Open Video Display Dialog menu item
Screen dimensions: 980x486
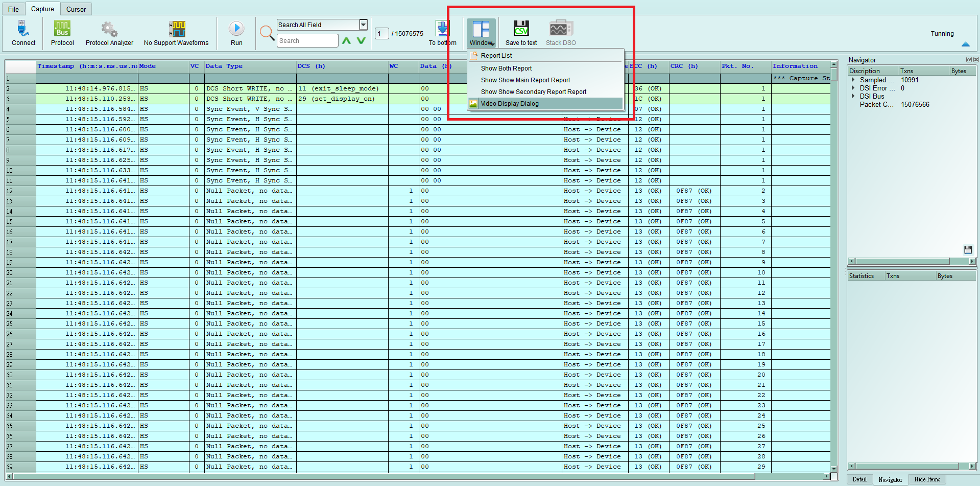coord(545,103)
